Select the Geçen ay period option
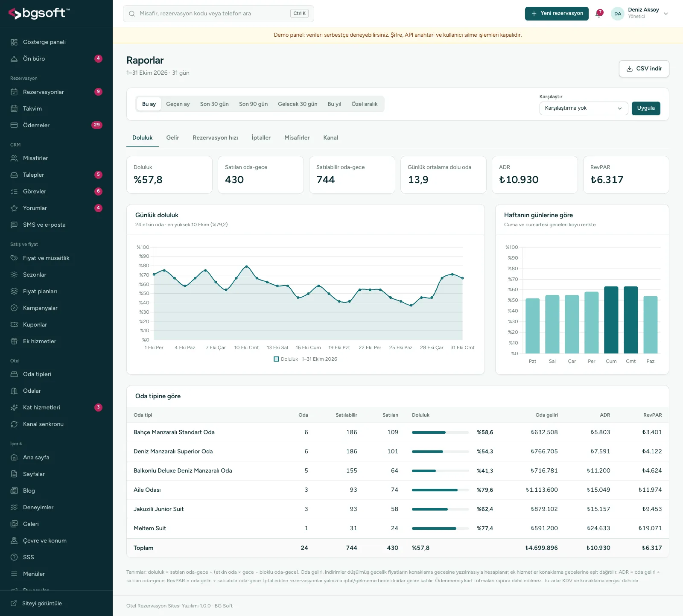Image resolution: width=683 pixels, height=616 pixels. point(178,104)
